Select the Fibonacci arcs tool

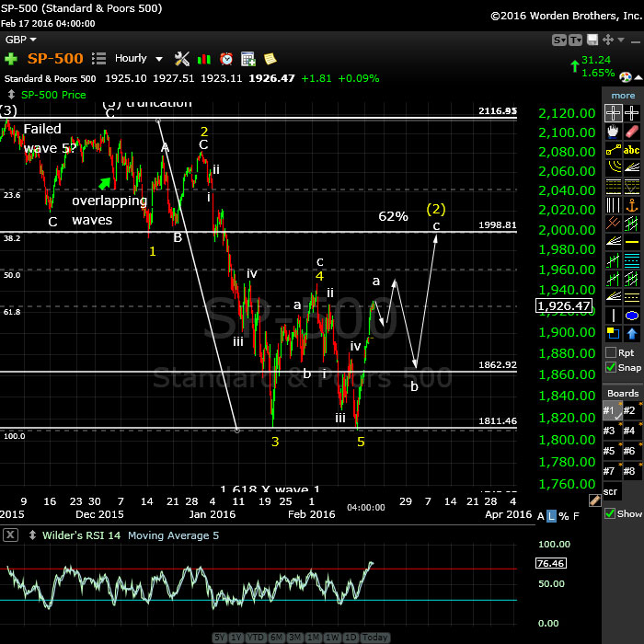pyautogui.click(x=613, y=167)
